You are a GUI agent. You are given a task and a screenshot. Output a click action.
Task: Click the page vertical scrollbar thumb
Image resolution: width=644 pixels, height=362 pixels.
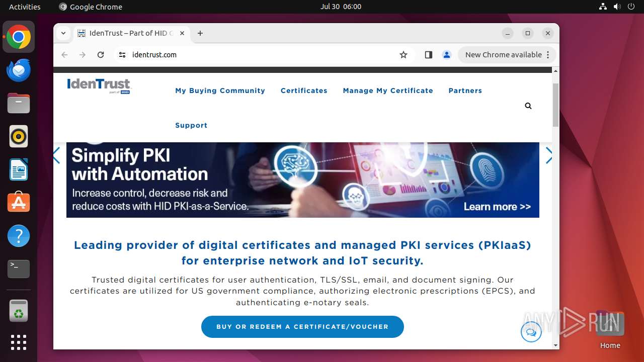(555, 105)
